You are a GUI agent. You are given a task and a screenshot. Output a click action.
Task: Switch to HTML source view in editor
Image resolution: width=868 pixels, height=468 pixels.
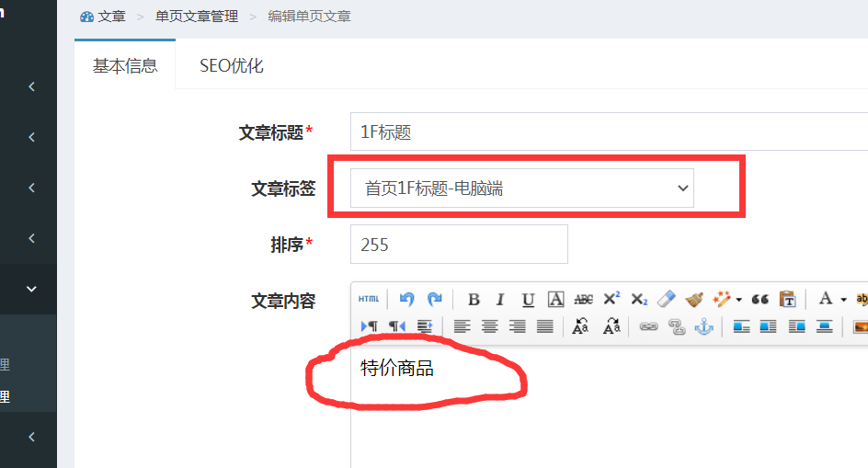[369, 299]
